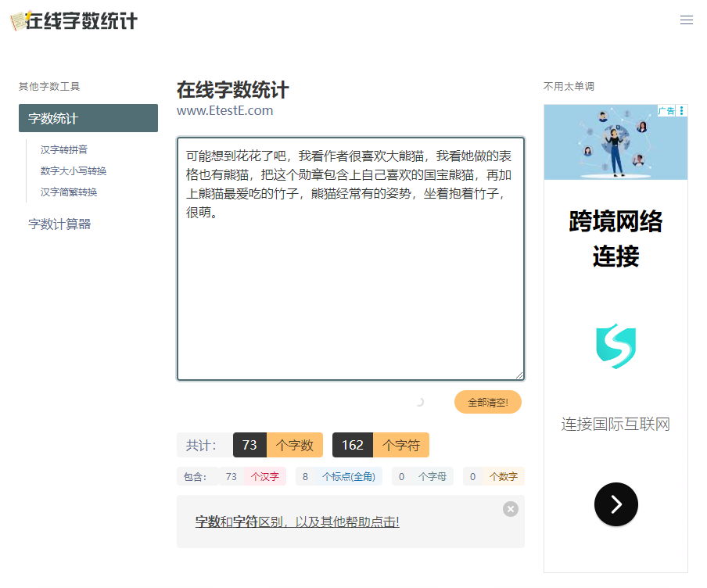
Task: Click the 不用太单调 heading
Action: pos(569,87)
